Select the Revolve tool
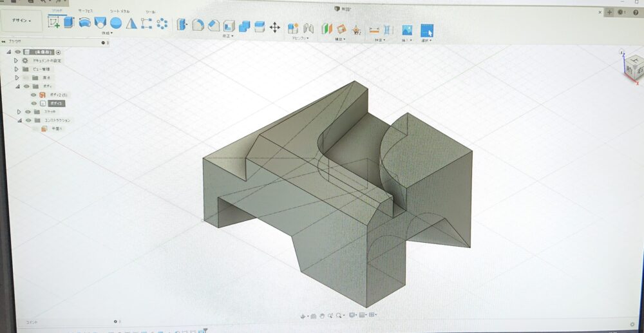 click(84, 23)
